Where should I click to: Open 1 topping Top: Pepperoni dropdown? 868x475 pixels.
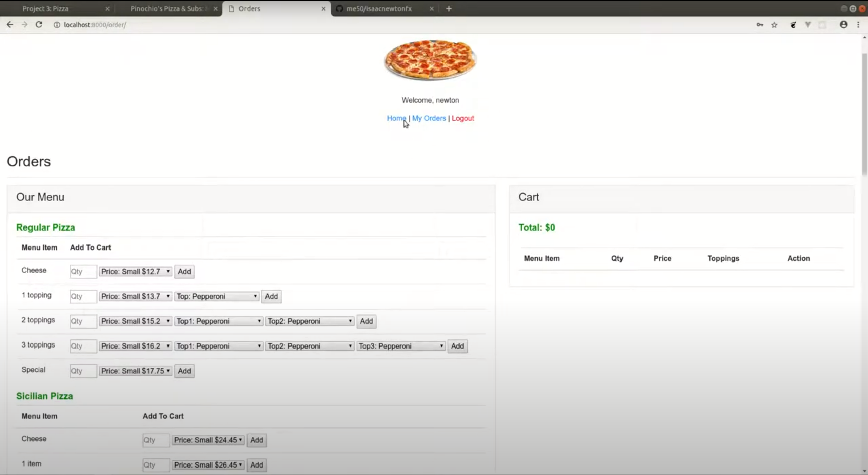(x=217, y=296)
